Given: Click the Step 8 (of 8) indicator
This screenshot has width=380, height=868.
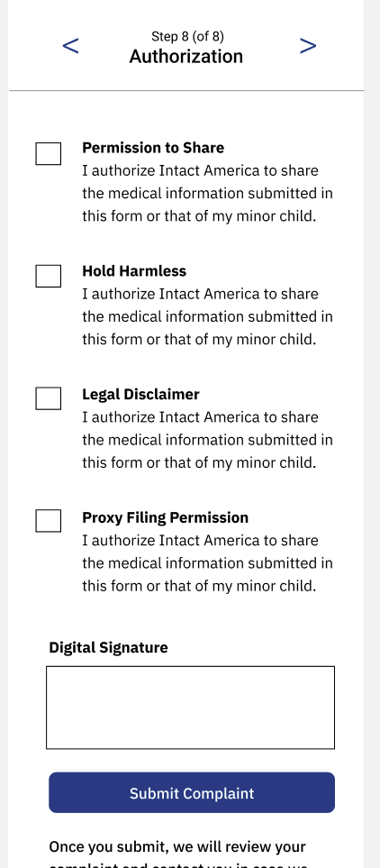Looking at the screenshot, I should click(187, 37).
